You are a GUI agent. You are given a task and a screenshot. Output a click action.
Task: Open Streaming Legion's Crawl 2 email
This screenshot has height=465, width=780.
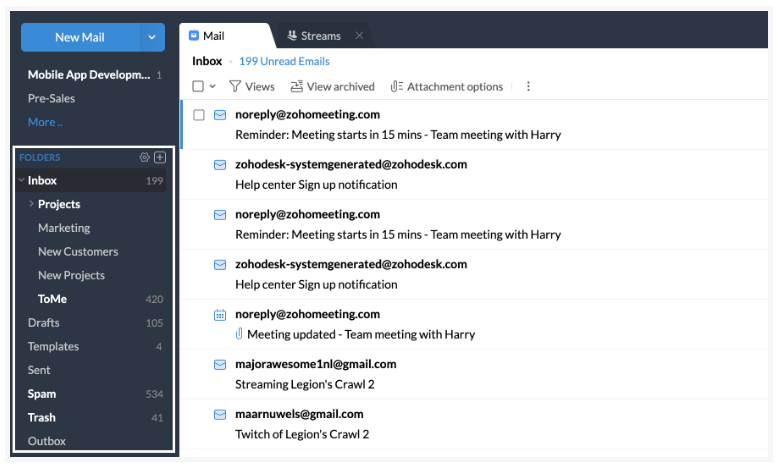click(305, 384)
